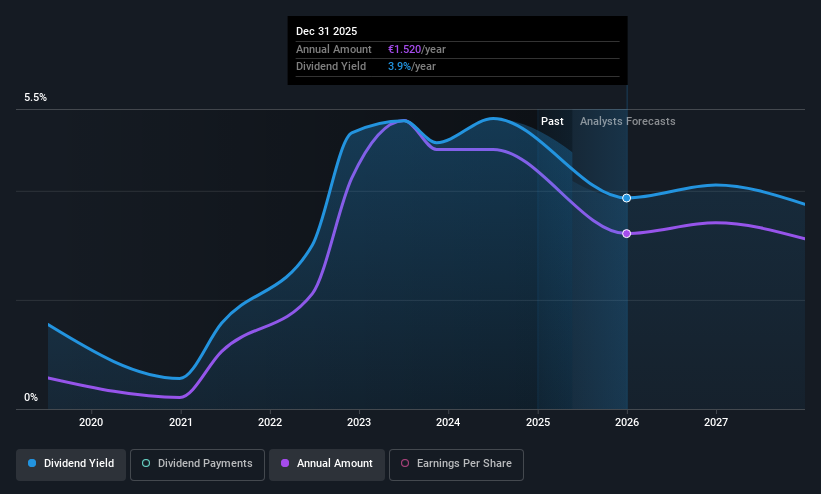Click the €1.520/year tooltip value
821x494 pixels.
(x=417, y=49)
